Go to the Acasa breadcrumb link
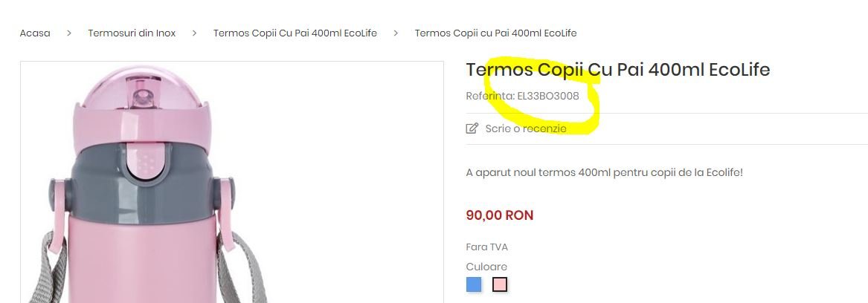 click(x=35, y=33)
